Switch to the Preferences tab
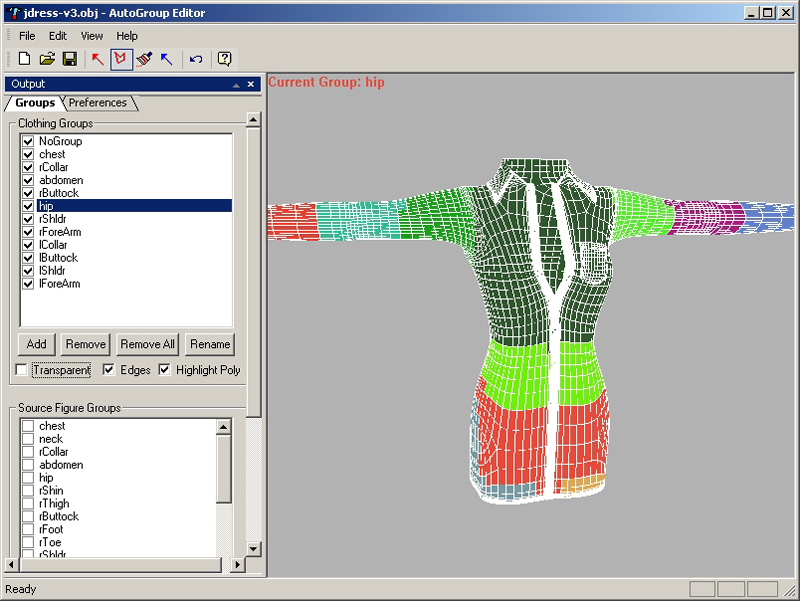 [98, 103]
